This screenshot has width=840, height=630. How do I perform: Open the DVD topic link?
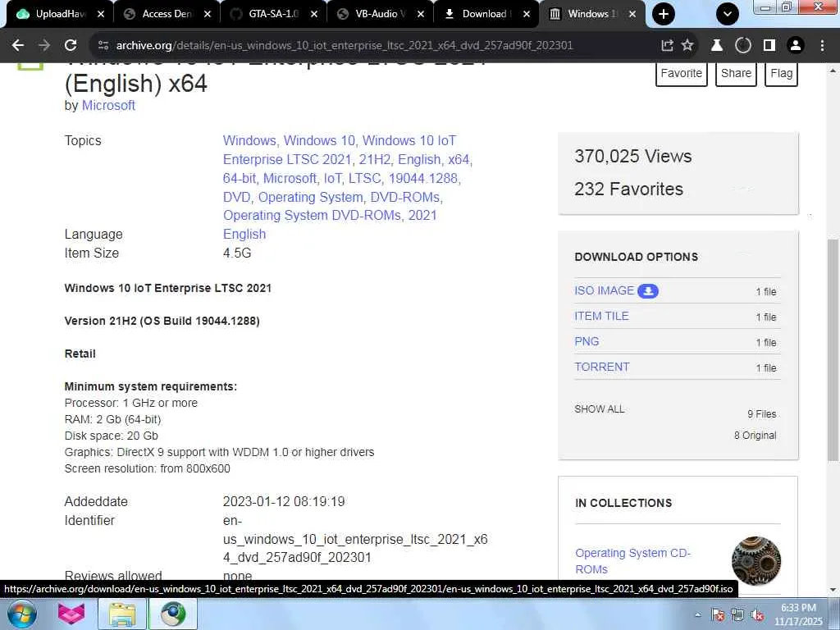pyautogui.click(x=237, y=197)
